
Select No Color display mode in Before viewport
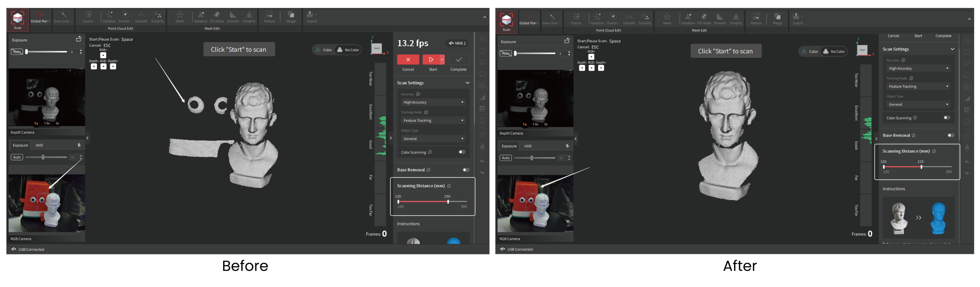[348, 50]
